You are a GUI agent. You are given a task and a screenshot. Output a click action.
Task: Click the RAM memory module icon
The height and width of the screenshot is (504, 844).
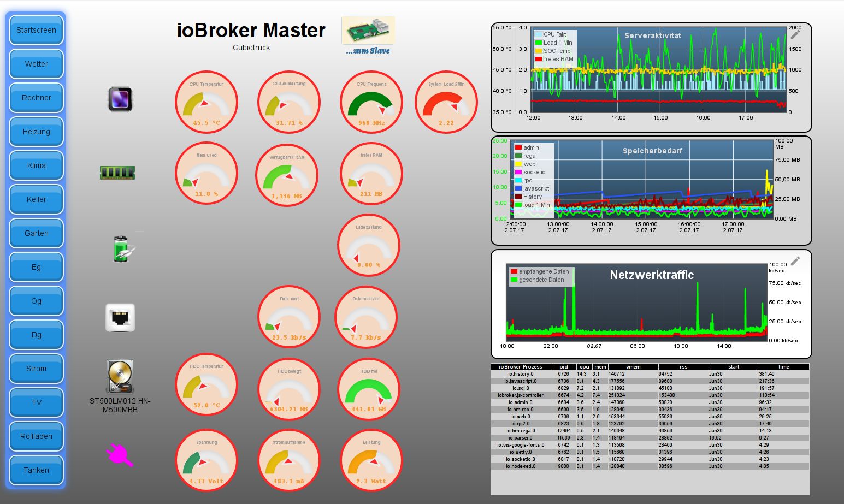click(x=117, y=173)
